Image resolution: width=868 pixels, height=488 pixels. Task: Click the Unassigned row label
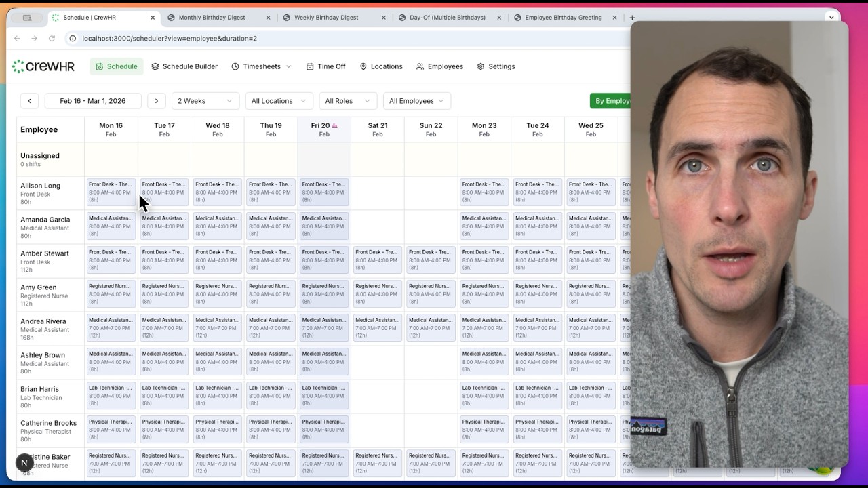coord(40,156)
